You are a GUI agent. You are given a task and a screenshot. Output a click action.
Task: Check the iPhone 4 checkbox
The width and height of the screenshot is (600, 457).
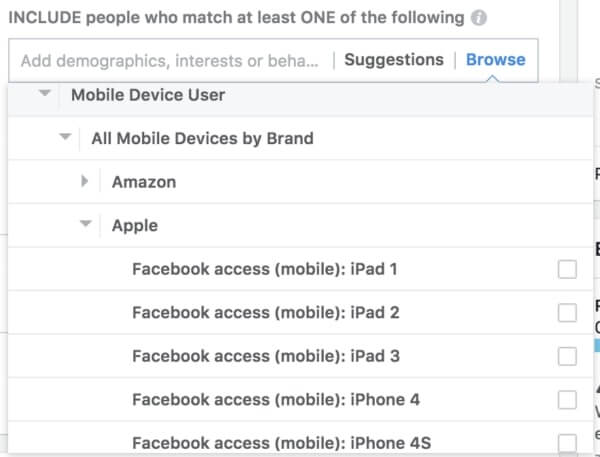(x=567, y=400)
